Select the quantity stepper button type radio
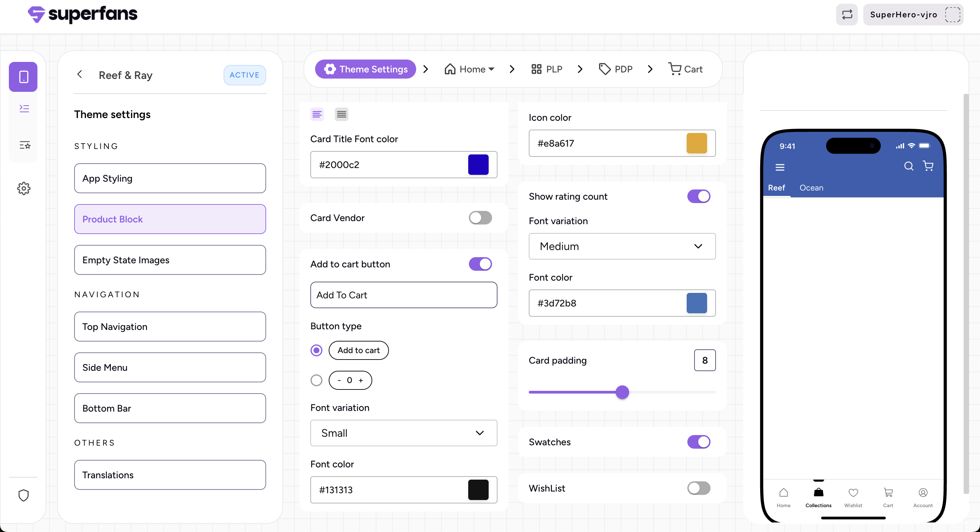980x532 pixels. click(x=316, y=380)
